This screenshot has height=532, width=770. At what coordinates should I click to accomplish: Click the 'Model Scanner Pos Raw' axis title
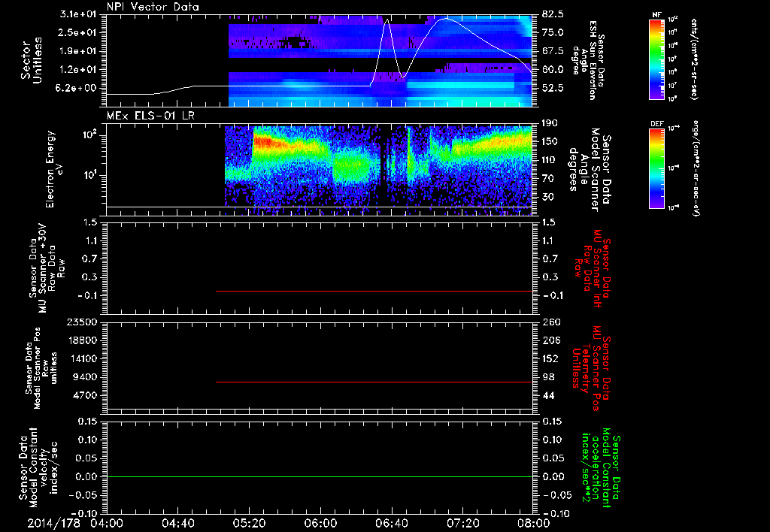click(41, 368)
